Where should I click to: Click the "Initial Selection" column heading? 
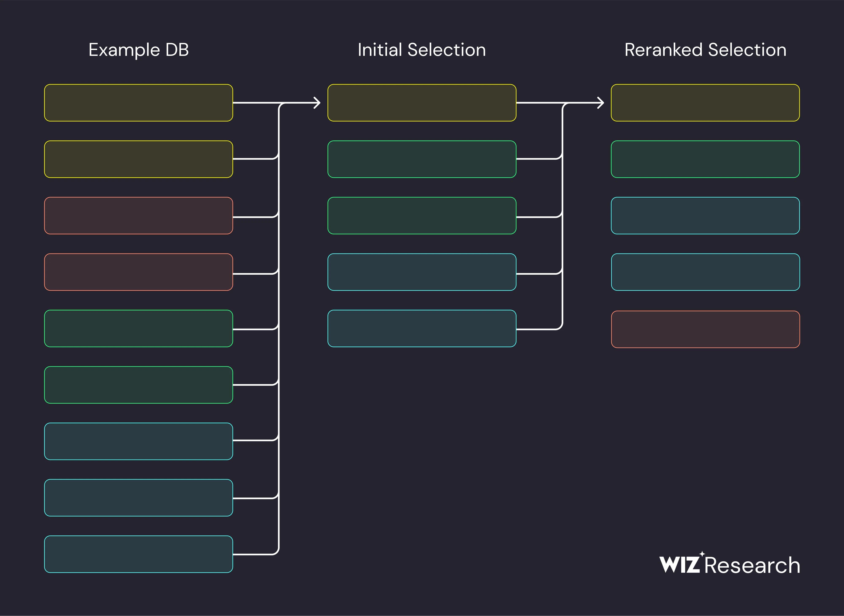(x=422, y=50)
